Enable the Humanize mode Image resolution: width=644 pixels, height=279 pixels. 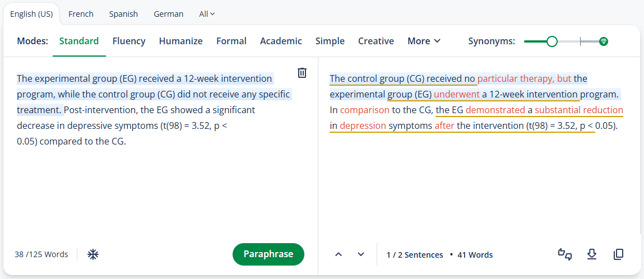click(x=180, y=41)
